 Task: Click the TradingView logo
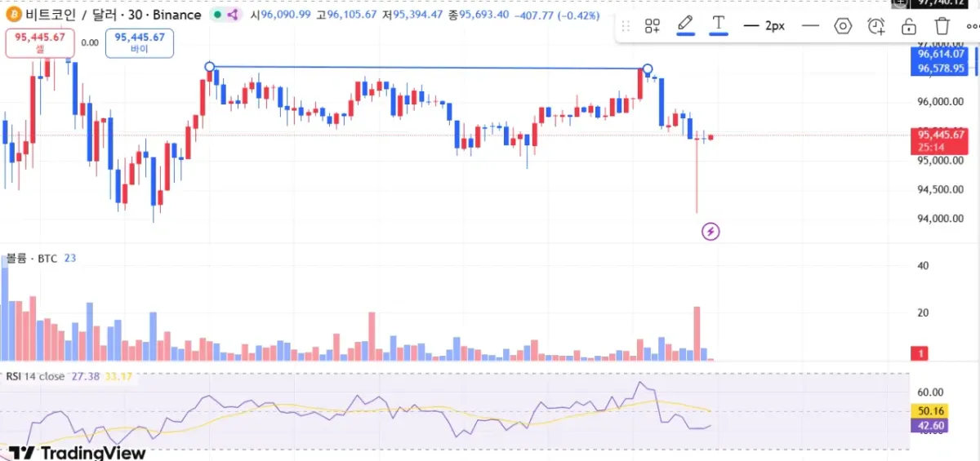[78, 453]
